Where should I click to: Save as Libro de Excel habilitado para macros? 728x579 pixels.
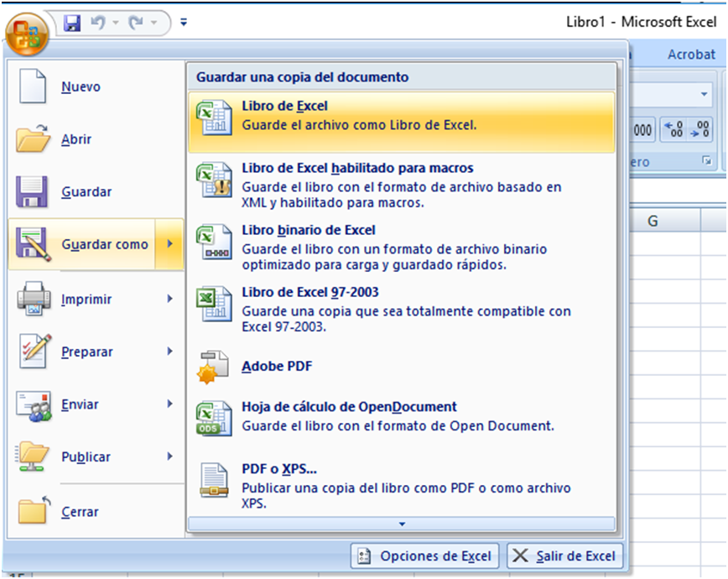(x=402, y=185)
